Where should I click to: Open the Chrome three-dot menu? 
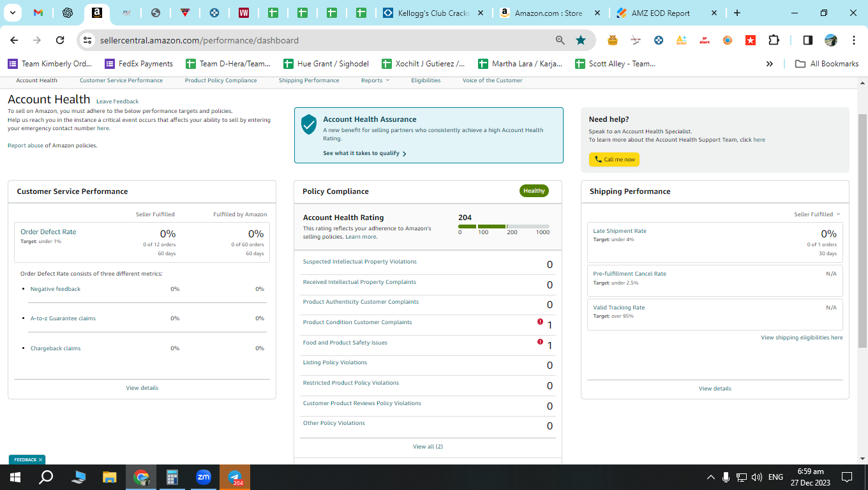click(x=854, y=40)
